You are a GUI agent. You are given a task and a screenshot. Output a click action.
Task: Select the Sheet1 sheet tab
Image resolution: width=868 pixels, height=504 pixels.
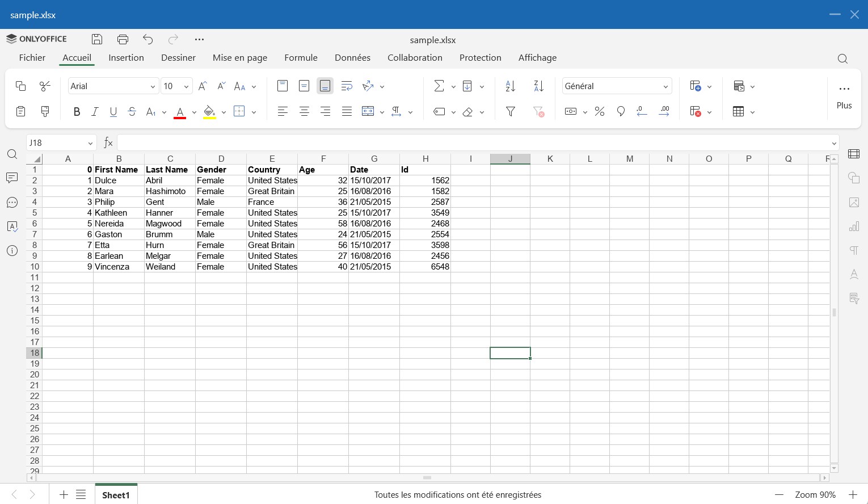pos(116,495)
